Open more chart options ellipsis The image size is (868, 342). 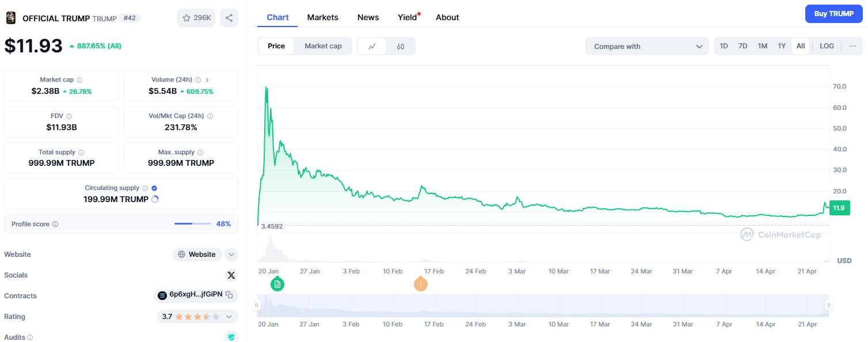point(852,46)
